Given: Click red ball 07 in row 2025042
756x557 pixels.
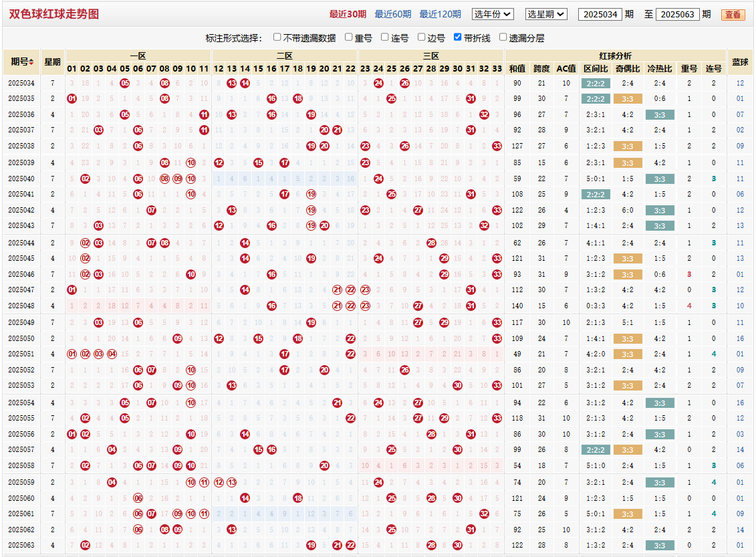Looking at the screenshot, I should tap(151, 210).
